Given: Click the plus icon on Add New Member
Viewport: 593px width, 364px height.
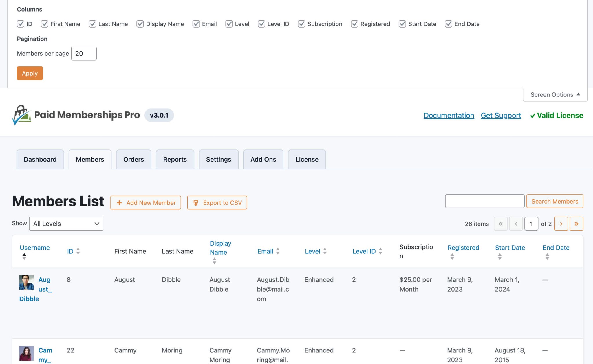Looking at the screenshot, I should (x=119, y=202).
